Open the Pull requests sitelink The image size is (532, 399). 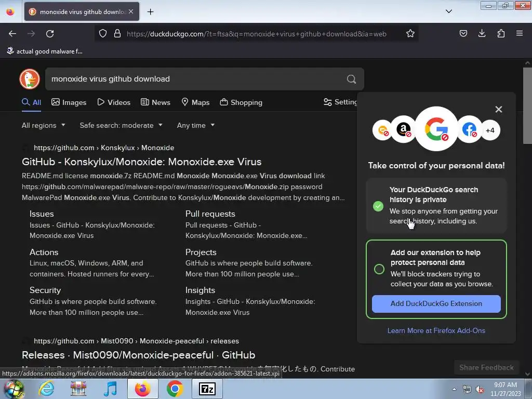(x=210, y=214)
